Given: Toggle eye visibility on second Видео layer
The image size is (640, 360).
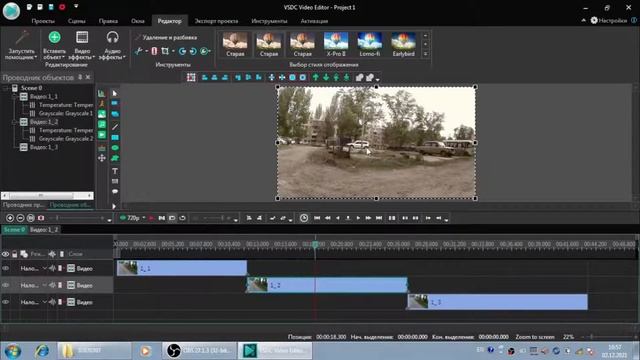Looking at the screenshot, I should 6,285.
